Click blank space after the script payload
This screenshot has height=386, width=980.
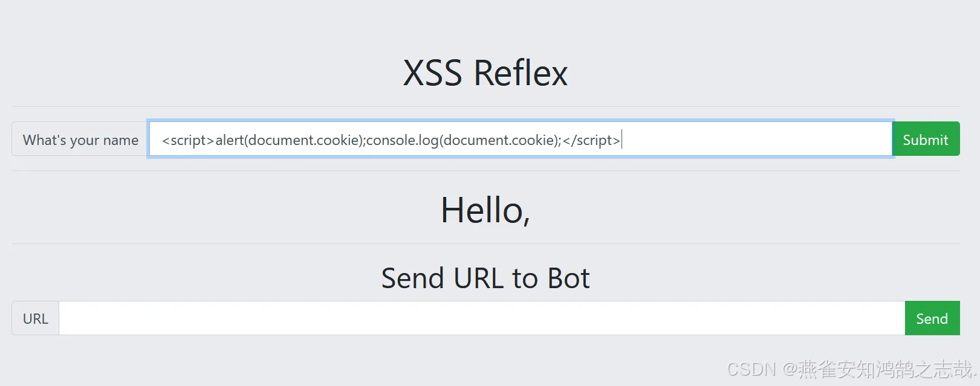pyautogui.click(x=756, y=140)
